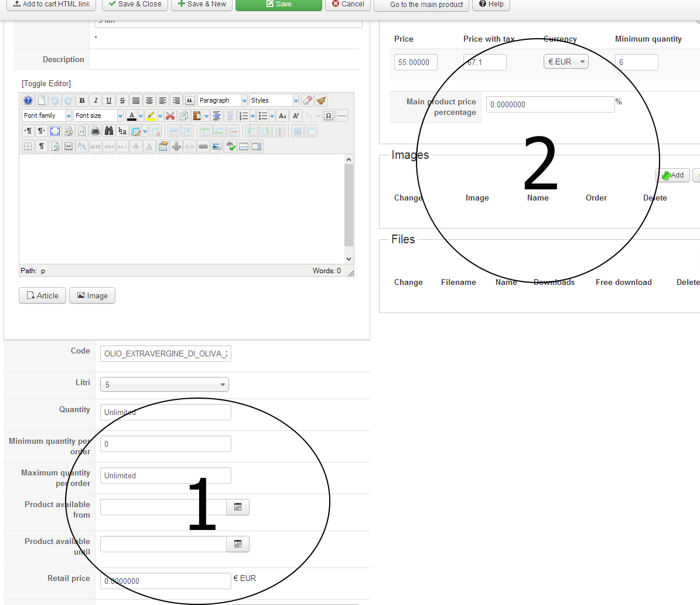Click the Toggle Editor link
The height and width of the screenshot is (605, 700).
point(46,83)
